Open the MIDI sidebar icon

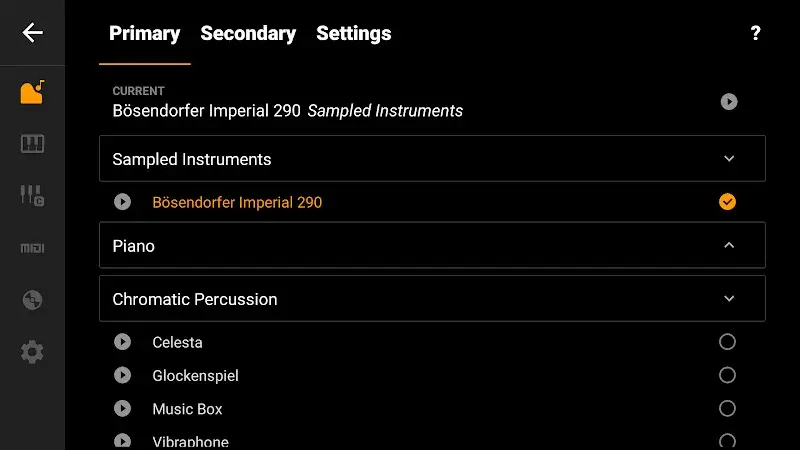(x=33, y=248)
